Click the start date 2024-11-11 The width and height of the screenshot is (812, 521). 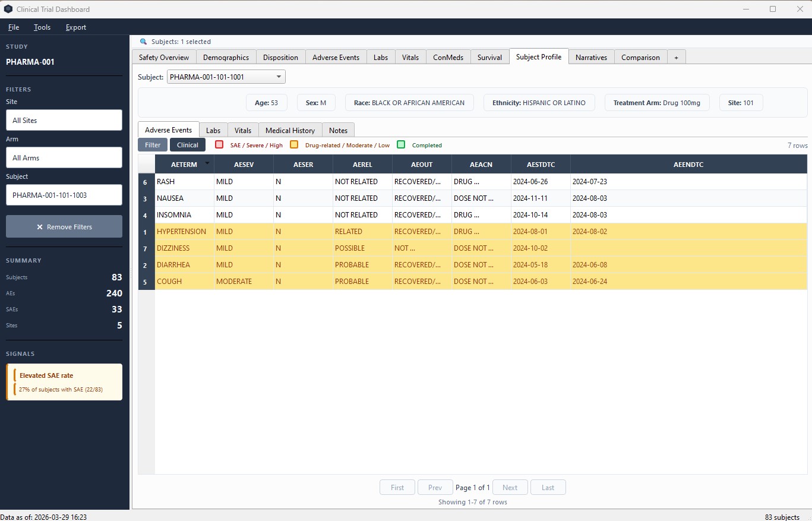coord(541,198)
